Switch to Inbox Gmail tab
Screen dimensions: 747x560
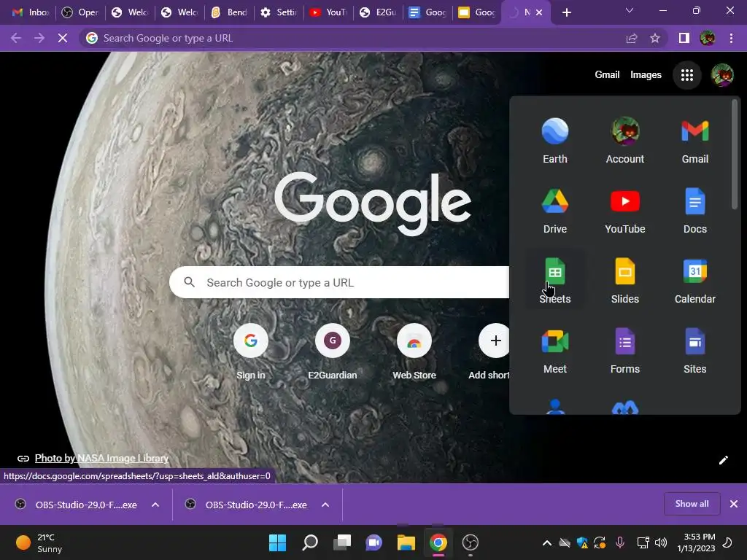(31, 12)
